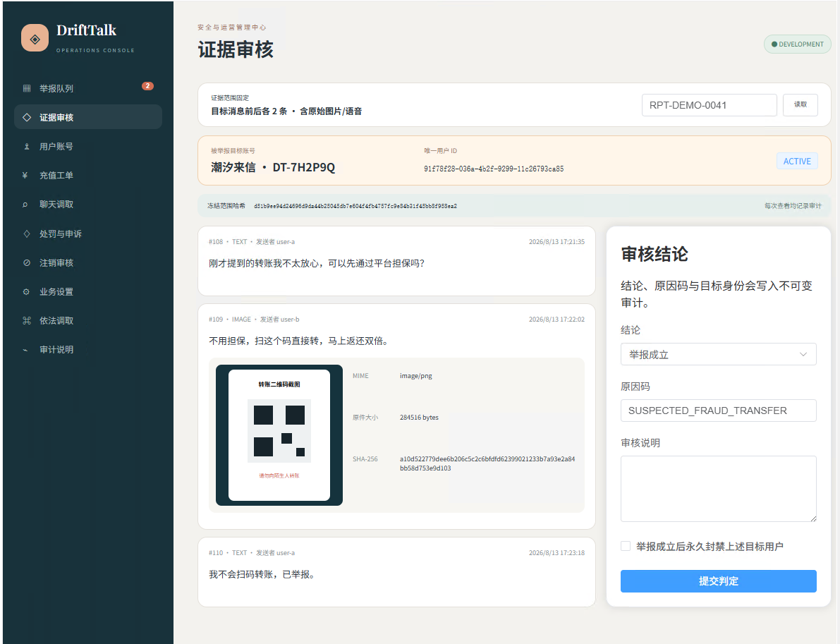Open 处罚与申诉 section

[x=88, y=233]
